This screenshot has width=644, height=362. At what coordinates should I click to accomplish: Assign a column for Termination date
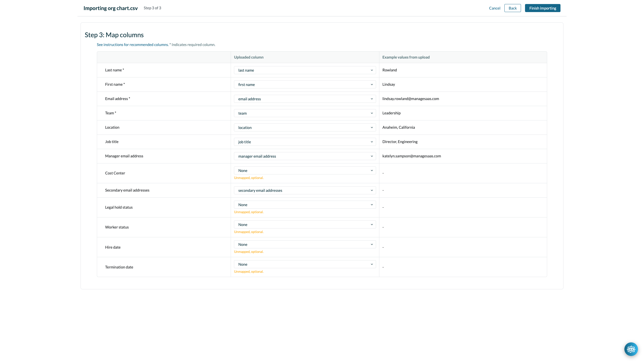304,264
